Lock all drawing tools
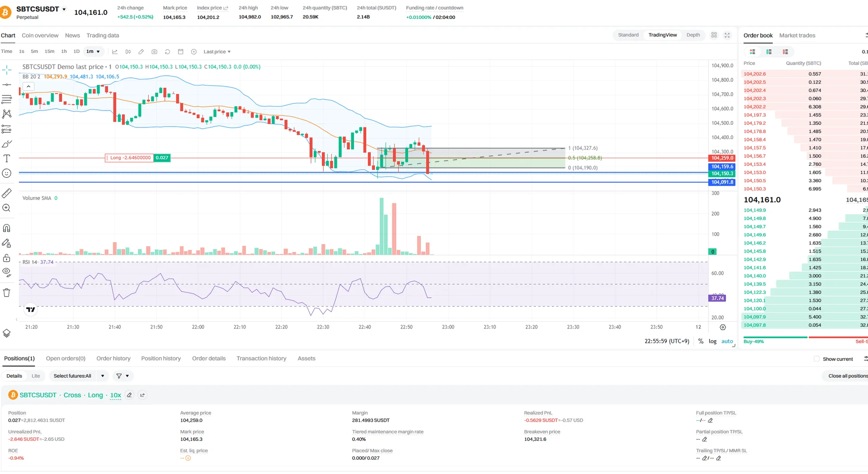 [7, 258]
